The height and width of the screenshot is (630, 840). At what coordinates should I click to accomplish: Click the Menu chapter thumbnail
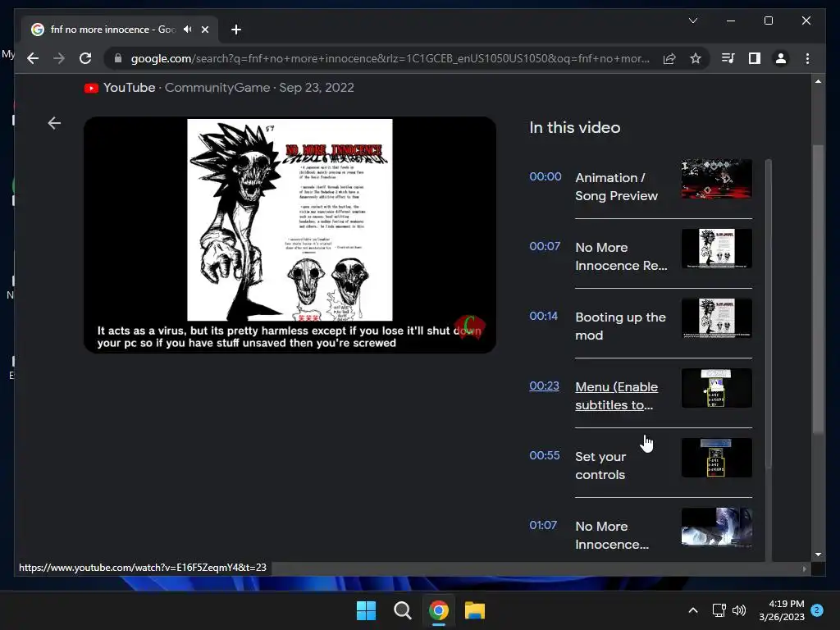(x=717, y=388)
